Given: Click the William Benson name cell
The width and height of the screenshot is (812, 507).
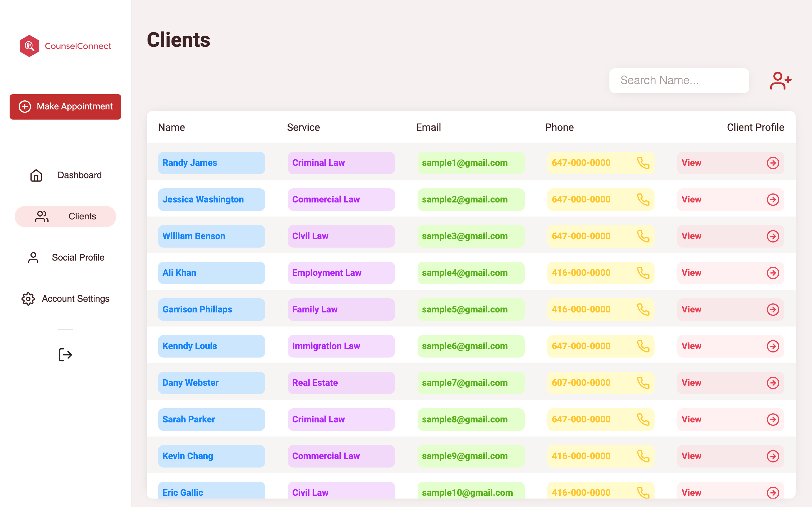Looking at the screenshot, I should [211, 236].
